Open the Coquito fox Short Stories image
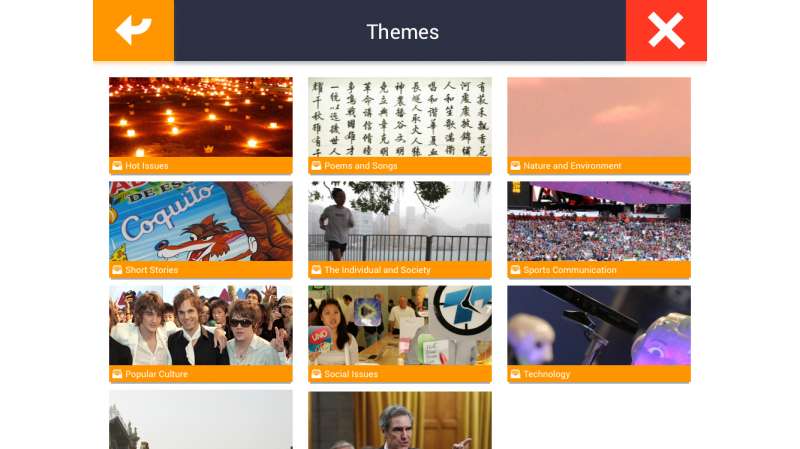 (201, 221)
